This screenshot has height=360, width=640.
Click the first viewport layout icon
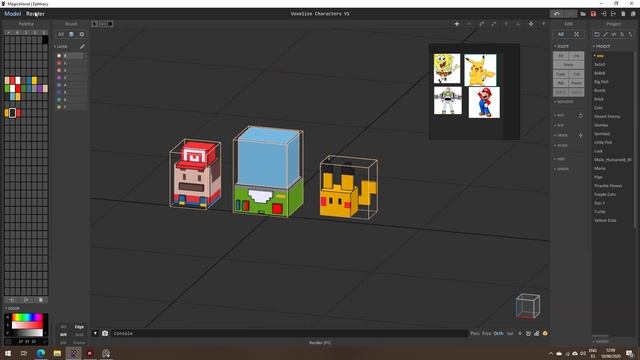click(95, 24)
